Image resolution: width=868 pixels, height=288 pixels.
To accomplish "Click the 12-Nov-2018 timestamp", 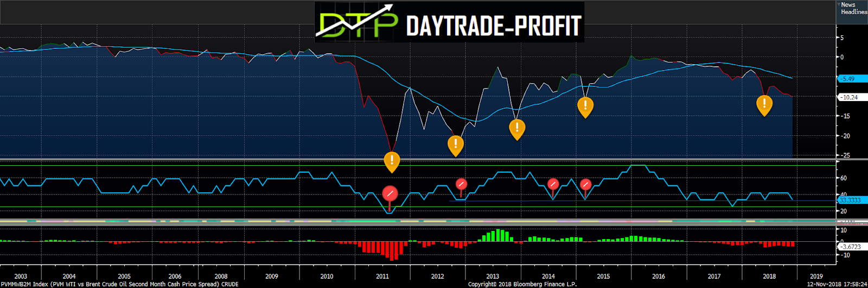I will [837, 284].
